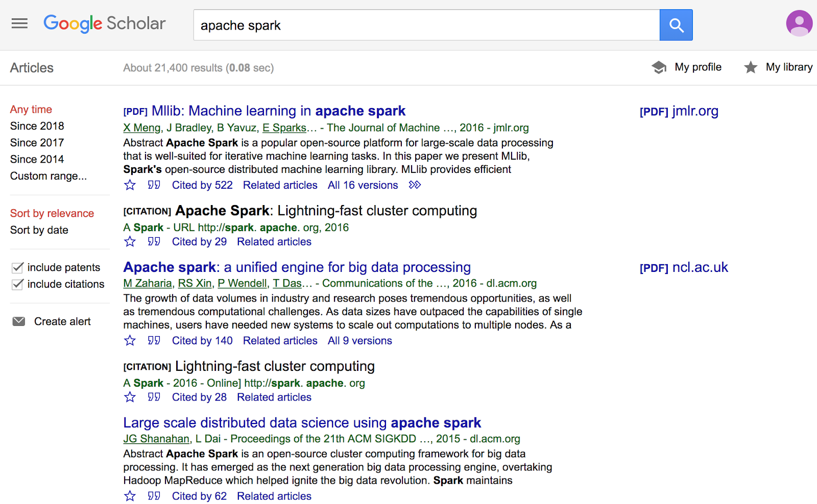The width and height of the screenshot is (817, 504).
Task: Open All 16 versions link
Action: point(363,185)
